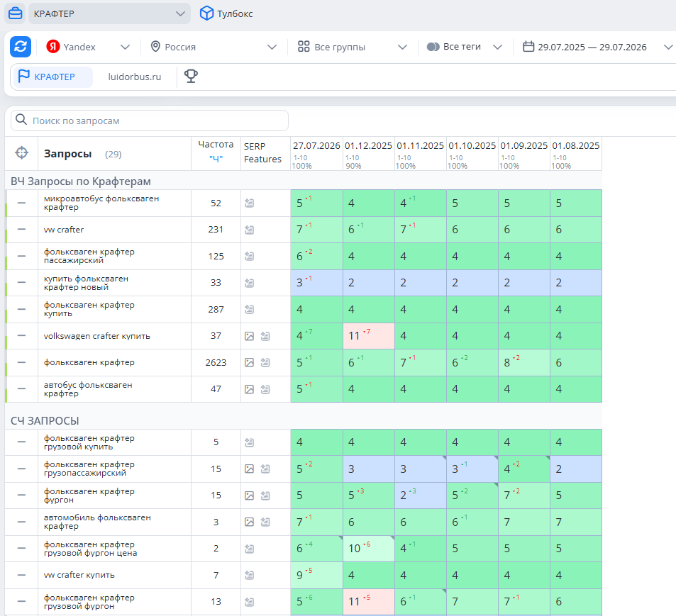This screenshot has height=616, width=676.
Task: Click the blue refresh positions icon
Action: tap(21, 47)
